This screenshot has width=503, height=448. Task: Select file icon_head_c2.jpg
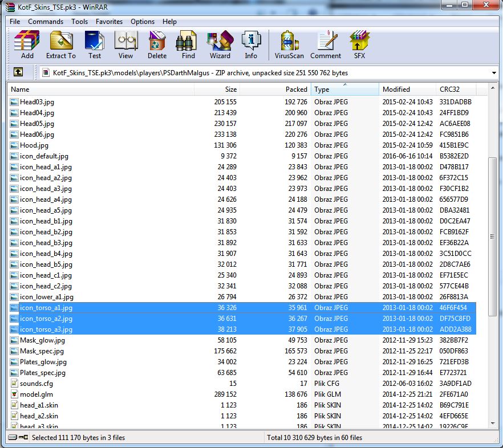[242, 286]
